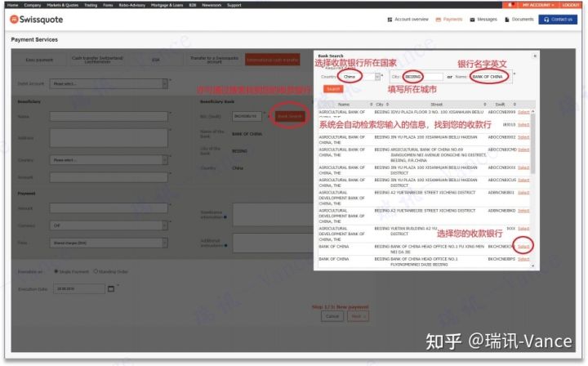
Task: Close the Bank Search dialog
Action: click(x=535, y=56)
